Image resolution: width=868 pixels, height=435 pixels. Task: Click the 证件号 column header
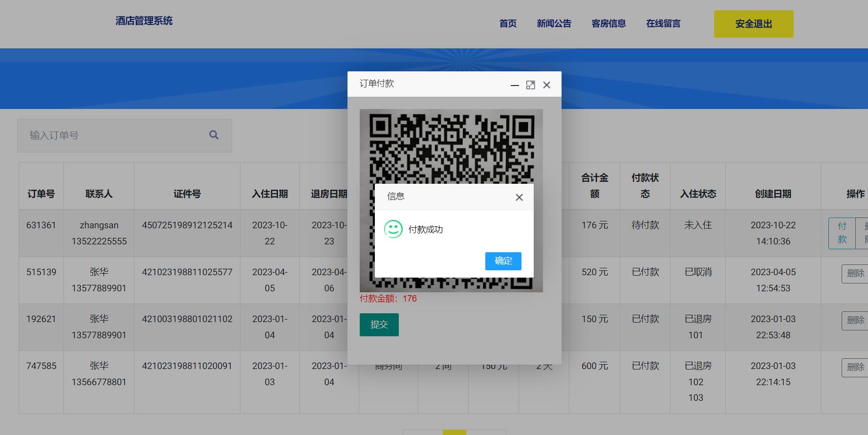[x=187, y=194]
